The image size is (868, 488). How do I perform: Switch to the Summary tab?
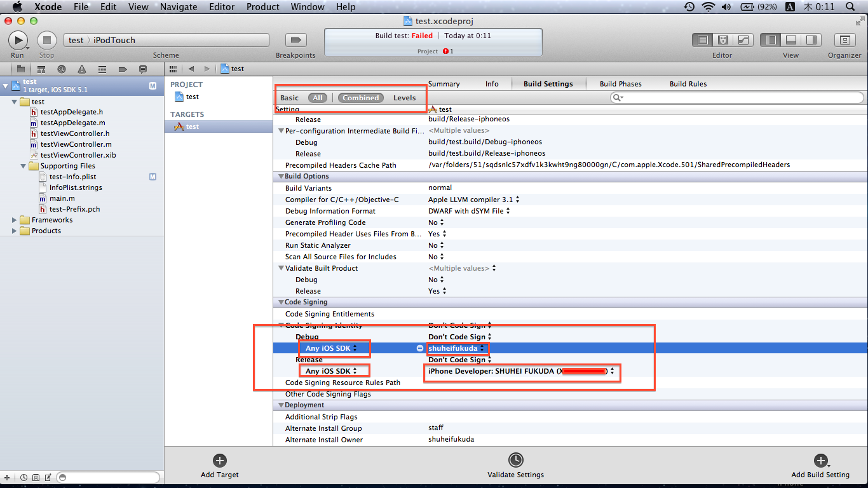[444, 84]
